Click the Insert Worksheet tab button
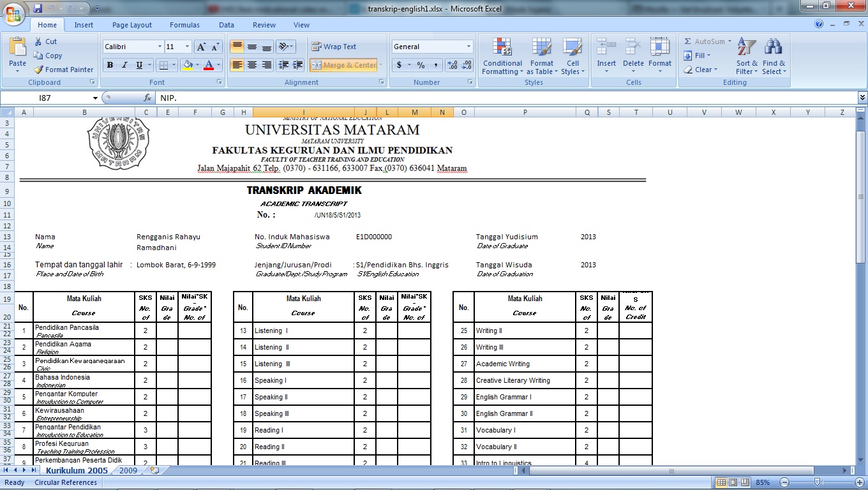 153,471
